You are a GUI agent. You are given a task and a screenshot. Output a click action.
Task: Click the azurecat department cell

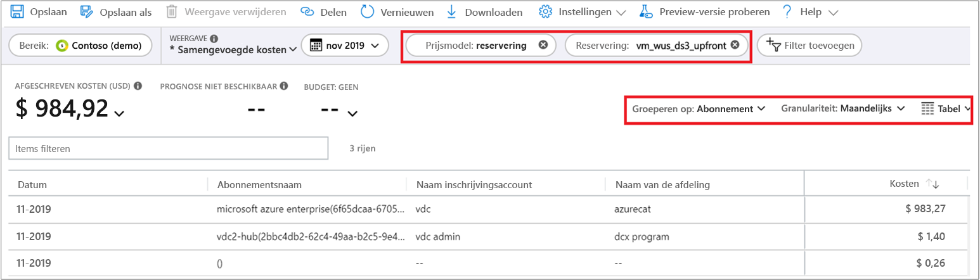click(634, 210)
